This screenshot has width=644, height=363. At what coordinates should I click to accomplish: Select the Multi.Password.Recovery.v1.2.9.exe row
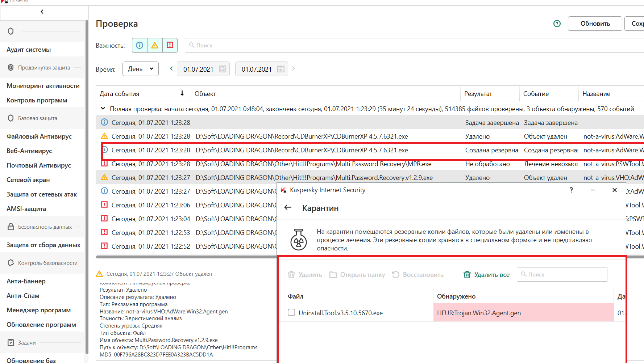[370, 177]
